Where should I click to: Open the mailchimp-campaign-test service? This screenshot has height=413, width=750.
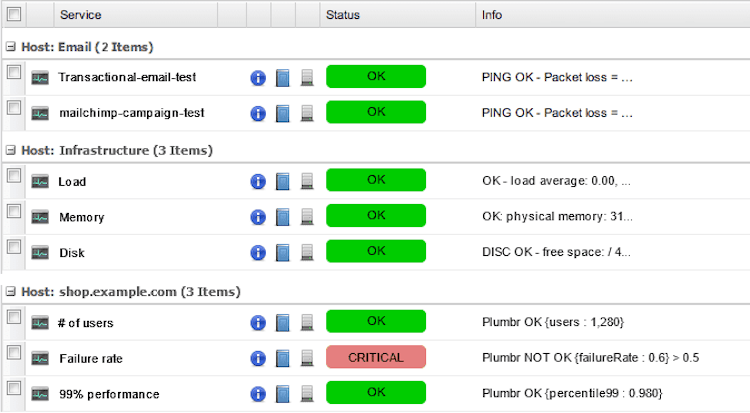(x=132, y=113)
